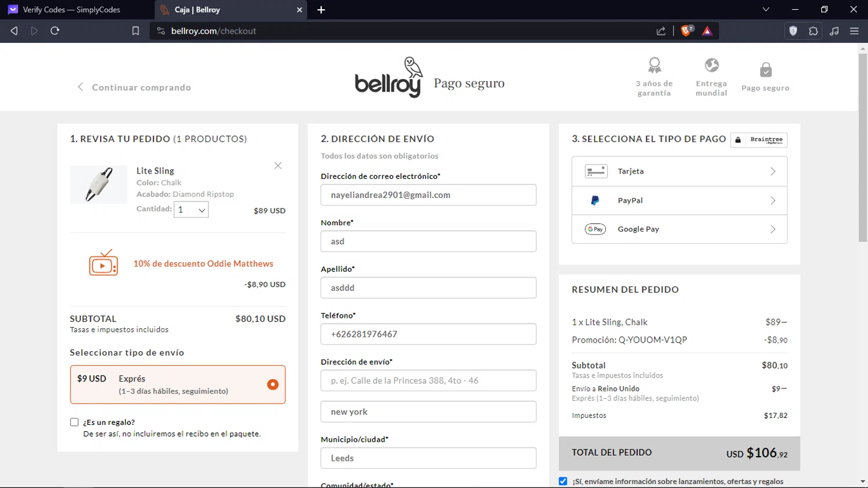Open a new browser tab
Viewport: 868px width, 488px height.
pos(321,10)
